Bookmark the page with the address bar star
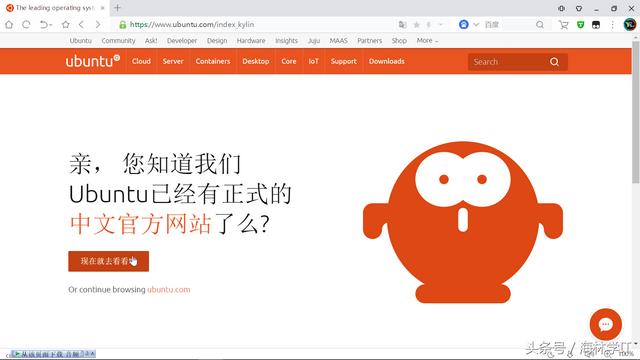Viewport: 640px width, 360px height. click(416, 24)
